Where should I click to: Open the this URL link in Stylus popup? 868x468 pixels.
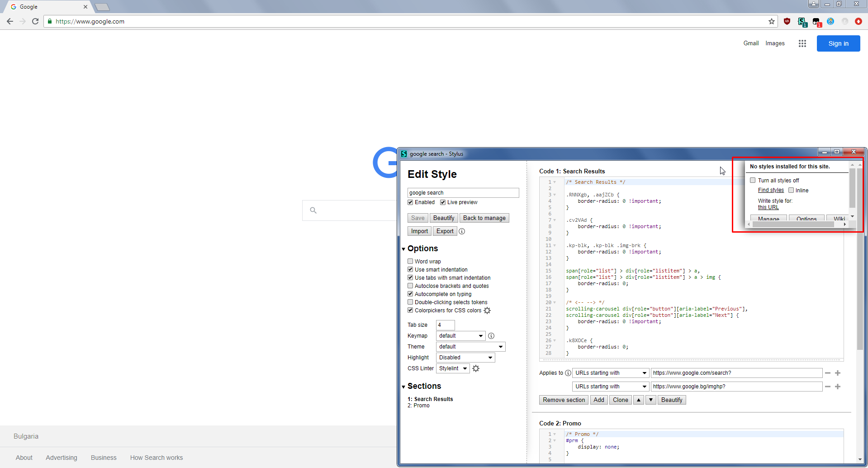[x=768, y=207]
